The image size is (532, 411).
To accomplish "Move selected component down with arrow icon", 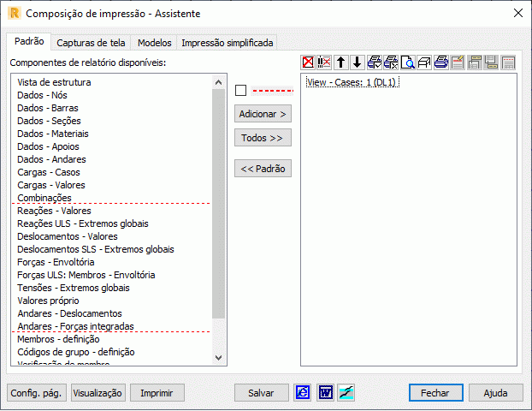I will tap(358, 63).
